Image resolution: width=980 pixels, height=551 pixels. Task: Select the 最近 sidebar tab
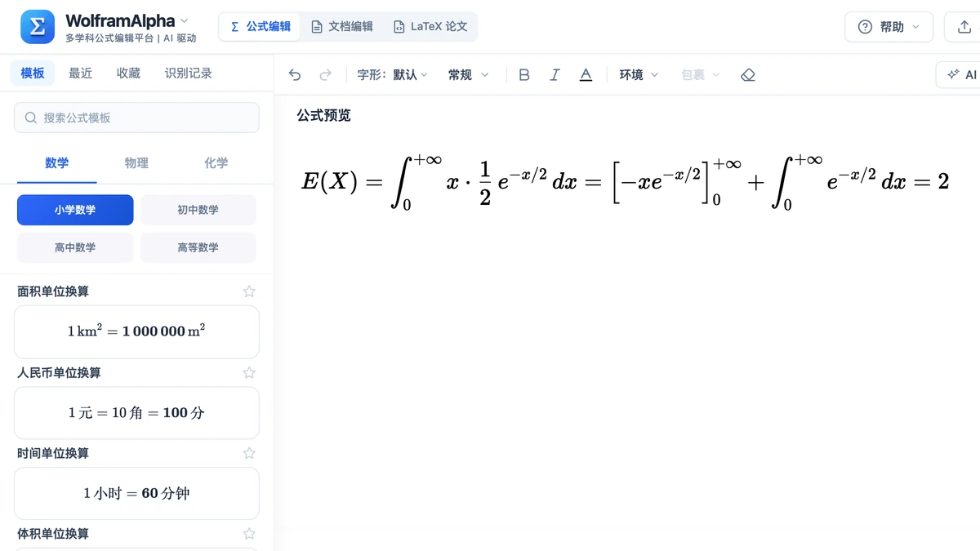pyautogui.click(x=81, y=73)
